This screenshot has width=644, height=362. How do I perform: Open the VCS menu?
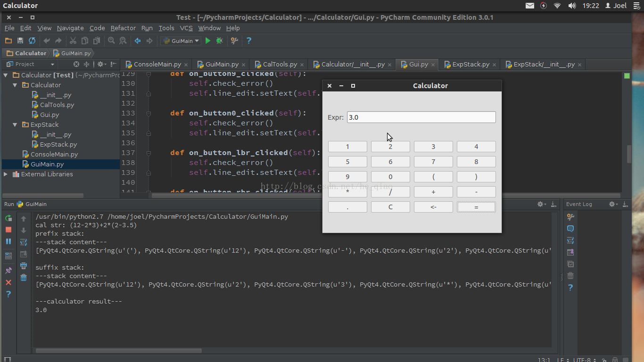click(x=186, y=28)
